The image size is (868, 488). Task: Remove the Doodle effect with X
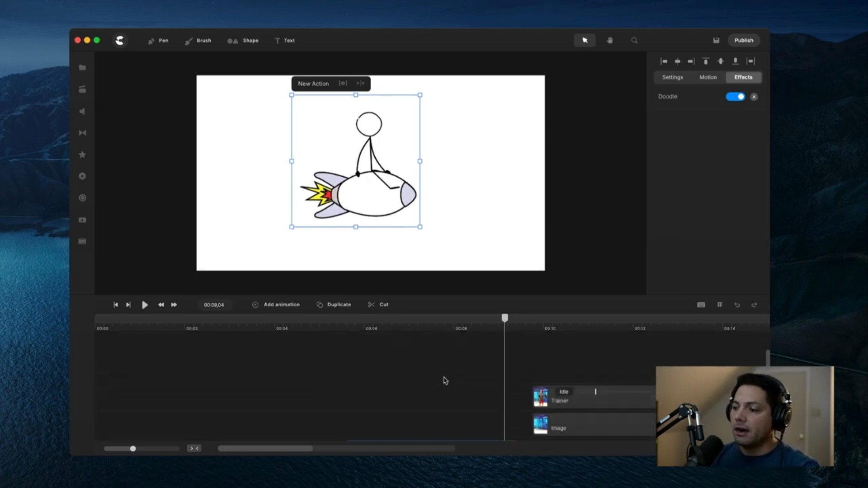tap(754, 97)
